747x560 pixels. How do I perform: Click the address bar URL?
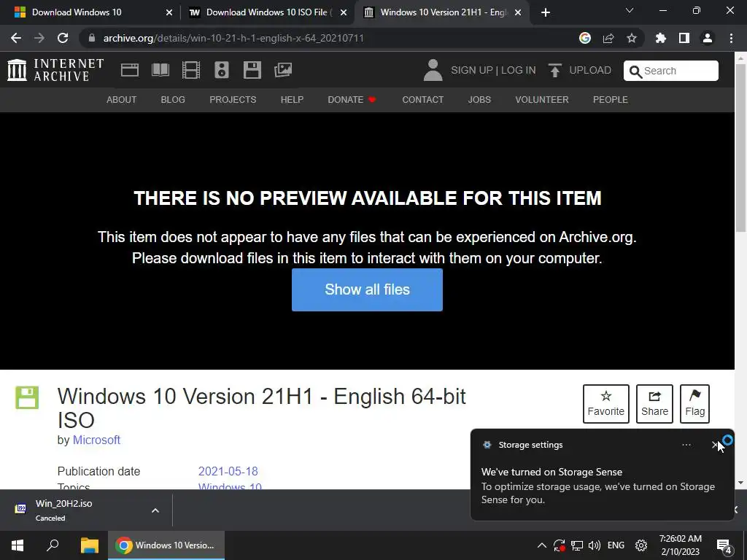[x=233, y=38]
